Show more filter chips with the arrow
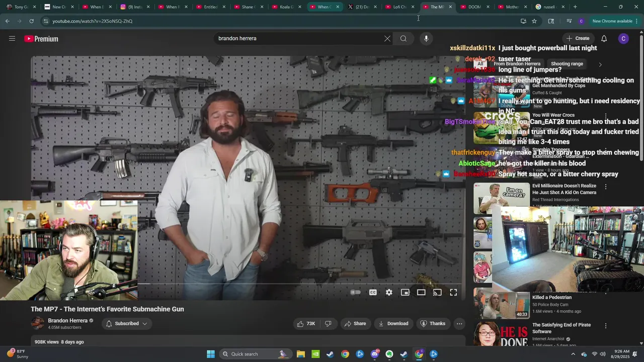Viewport: 644px width, 362px height. click(x=600, y=64)
